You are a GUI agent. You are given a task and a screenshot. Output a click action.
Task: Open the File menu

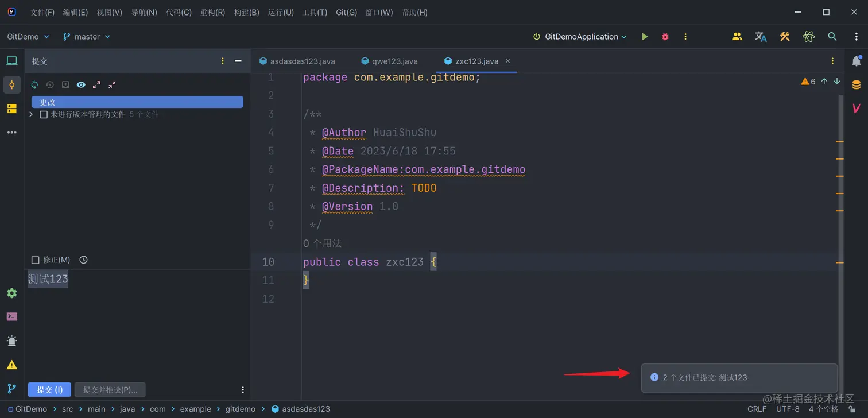(42, 13)
